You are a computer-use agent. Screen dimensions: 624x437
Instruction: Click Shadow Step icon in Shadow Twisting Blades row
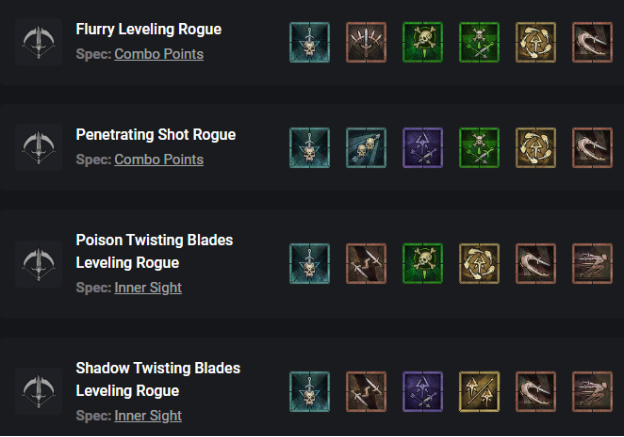tap(535, 392)
